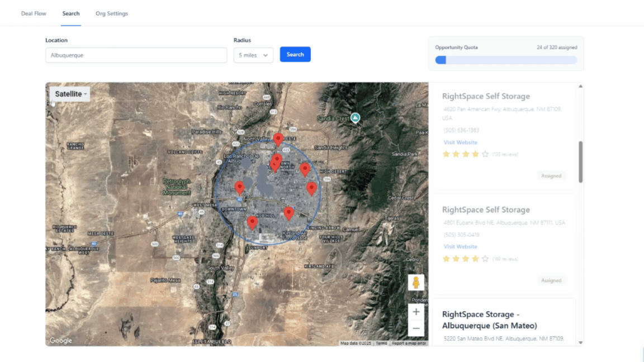Viewport: 644px width, 362px height.
Task: Click the results list scroll down arrow
Action: coord(580,342)
